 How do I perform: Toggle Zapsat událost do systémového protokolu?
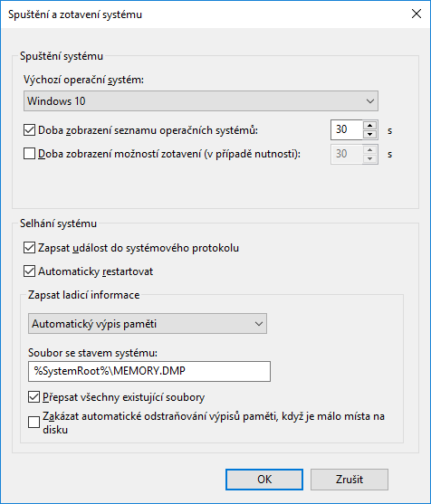click(29, 248)
